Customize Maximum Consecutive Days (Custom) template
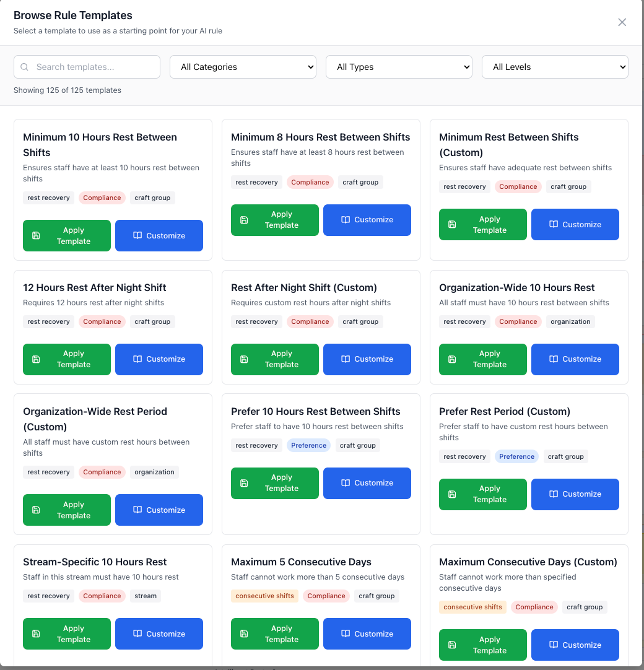 point(575,645)
